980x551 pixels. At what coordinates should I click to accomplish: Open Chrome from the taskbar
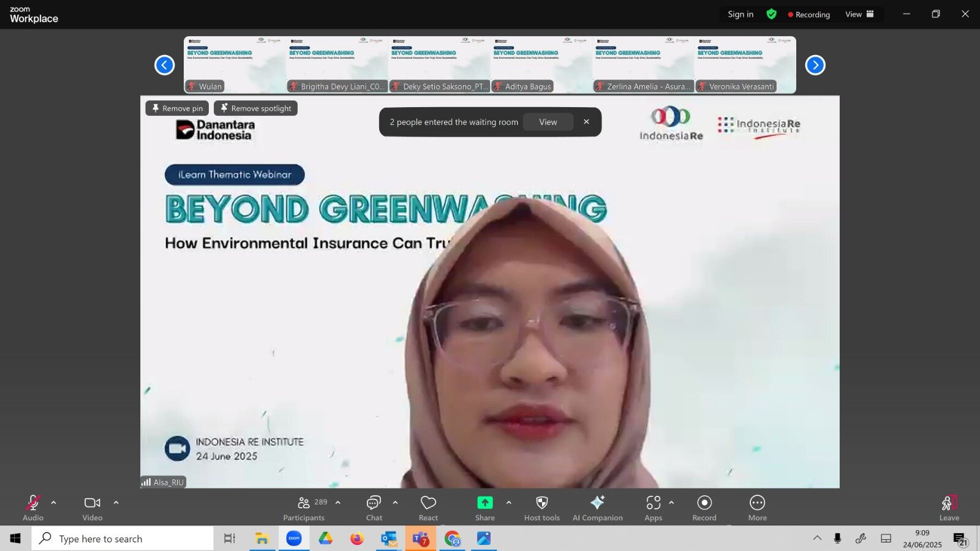tap(453, 538)
